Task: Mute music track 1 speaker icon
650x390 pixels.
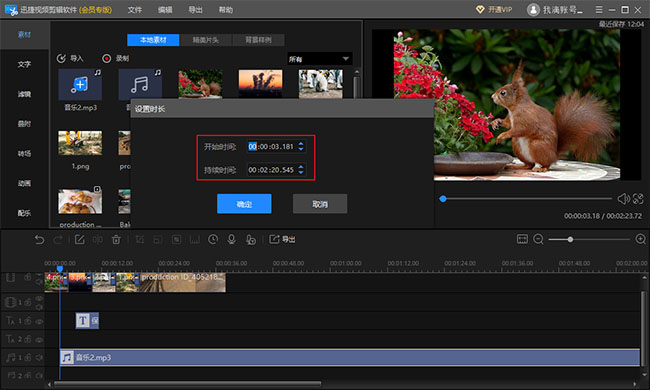Action: (x=39, y=357)
